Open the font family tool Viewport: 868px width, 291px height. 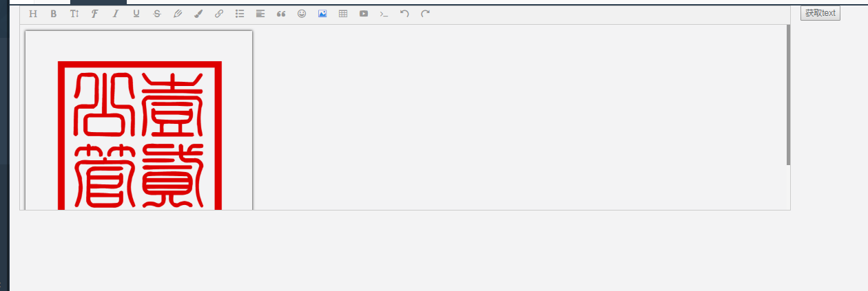coord(95,14)
